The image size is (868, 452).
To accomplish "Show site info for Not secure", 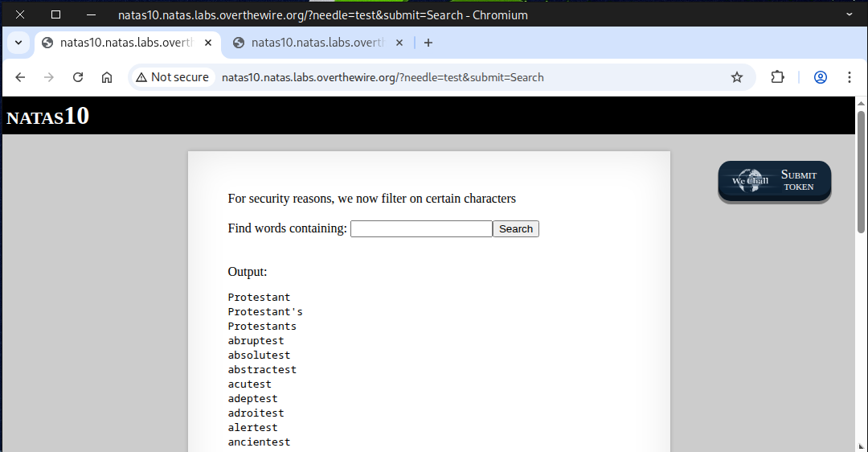I will (x=172, y=77).
